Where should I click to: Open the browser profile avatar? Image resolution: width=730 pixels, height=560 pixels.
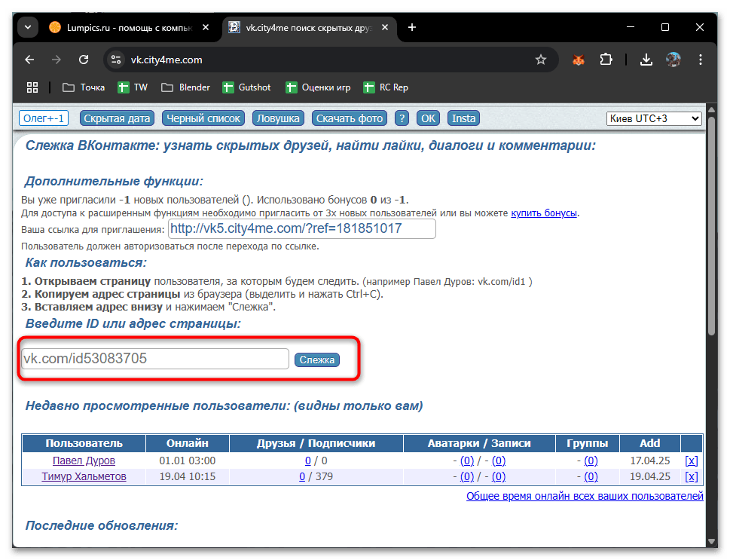click(x=673, y=60)
